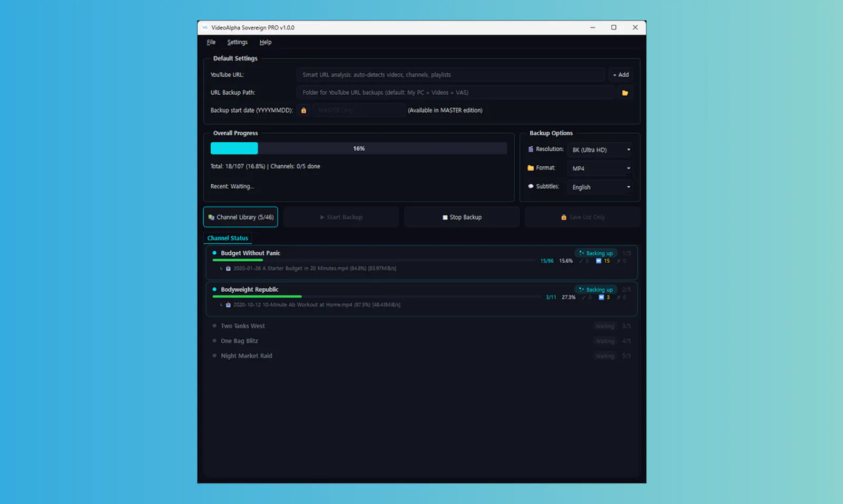843x504 pixels.
Task: Click the VideoAlpha app icon in title bar
Action: tap(205, 27)
